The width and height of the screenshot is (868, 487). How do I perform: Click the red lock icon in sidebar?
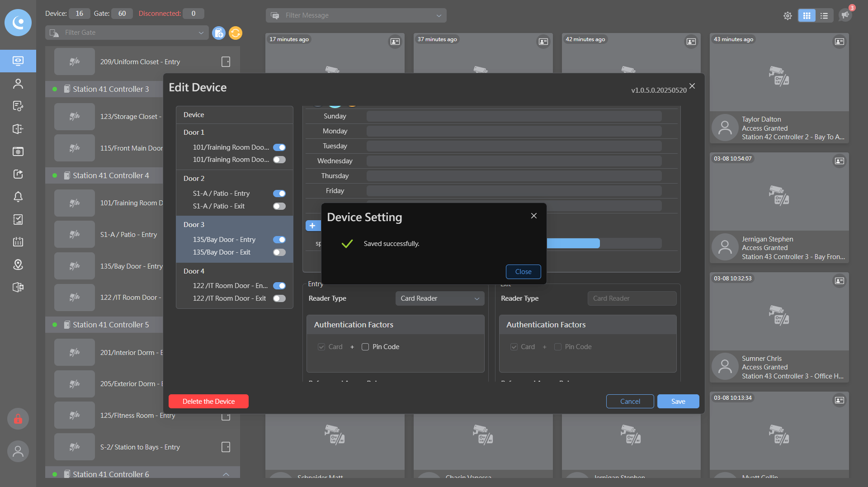[18, 419]
